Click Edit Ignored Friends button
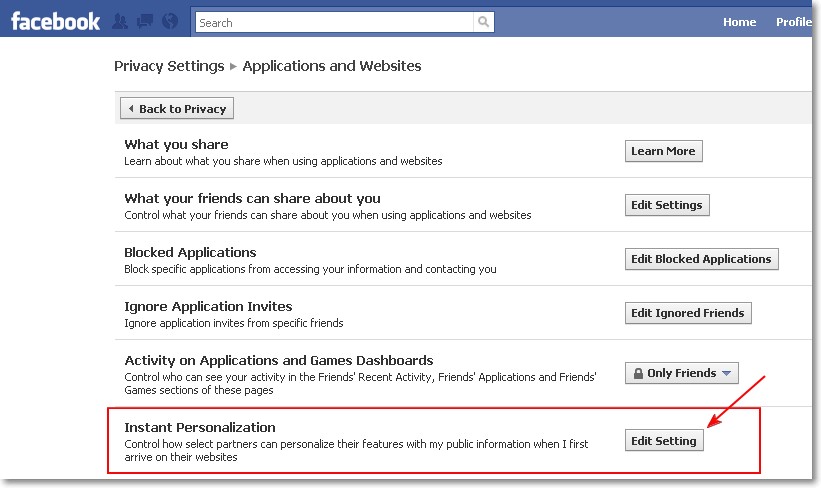The image size is (821, 488). pos(688,313)
